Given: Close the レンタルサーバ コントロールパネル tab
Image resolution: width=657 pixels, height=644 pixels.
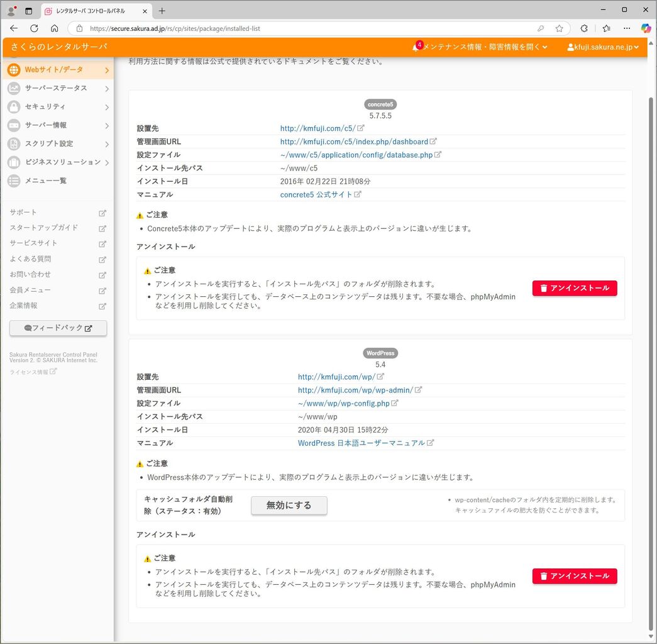Looking at the screenshot, I should 145,11.
